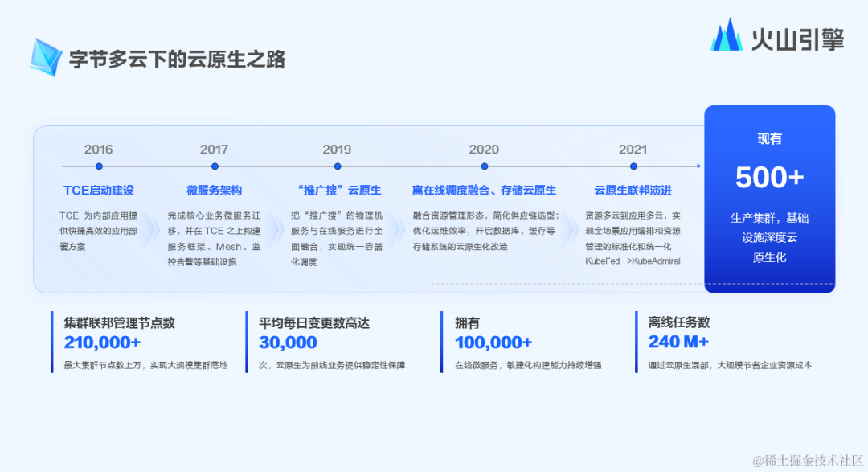Click the heading 离在线调度融合、存储云原生
Viewport: 868px width, 472px height.
point(485,191)
